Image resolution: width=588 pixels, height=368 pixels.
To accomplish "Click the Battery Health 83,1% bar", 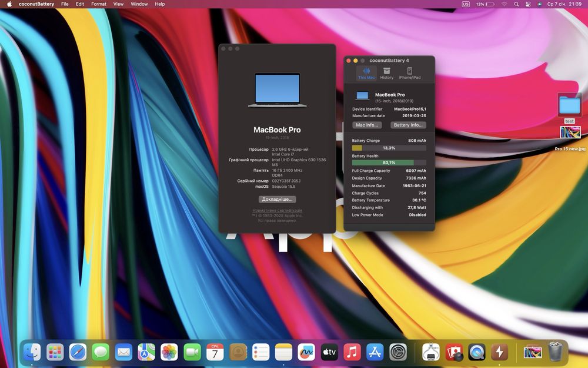I will [389, 163].
